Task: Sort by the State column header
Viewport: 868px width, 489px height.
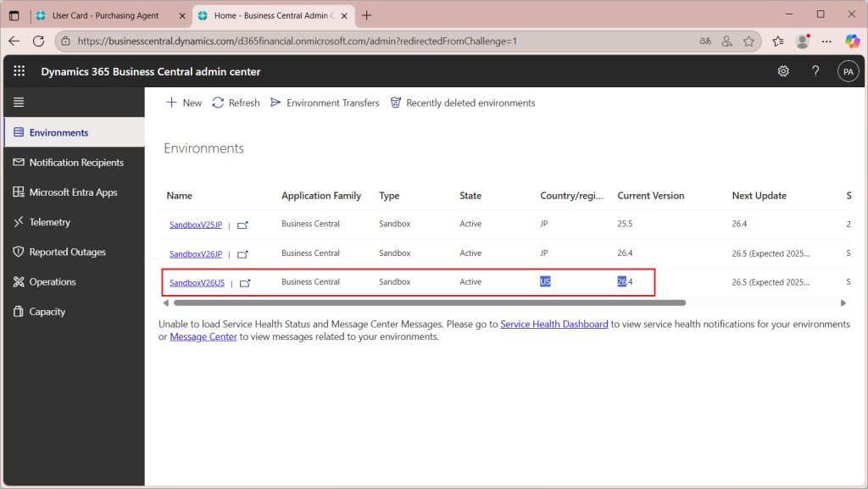Action: 470,196
